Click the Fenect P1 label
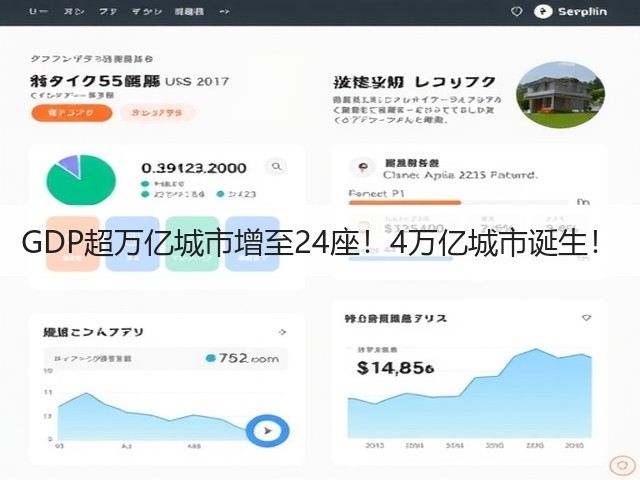 pyautogui.click(x=376, y=193)
